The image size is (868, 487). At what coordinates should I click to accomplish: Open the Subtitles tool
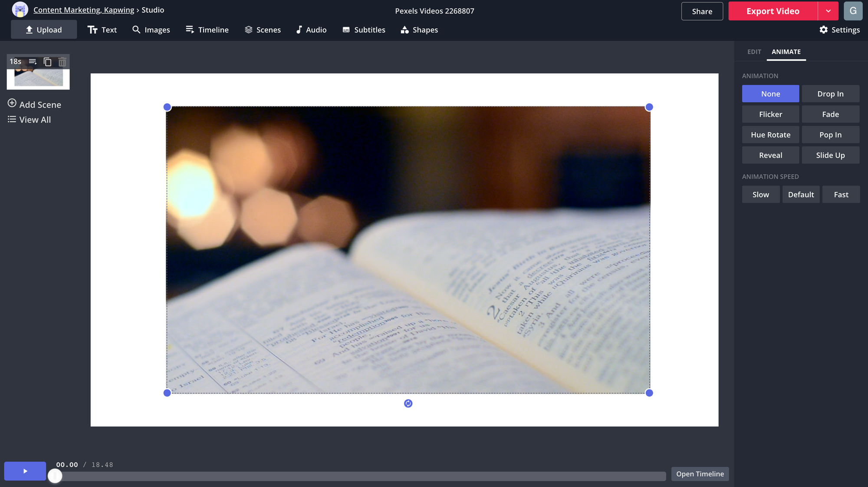[364, 30]
